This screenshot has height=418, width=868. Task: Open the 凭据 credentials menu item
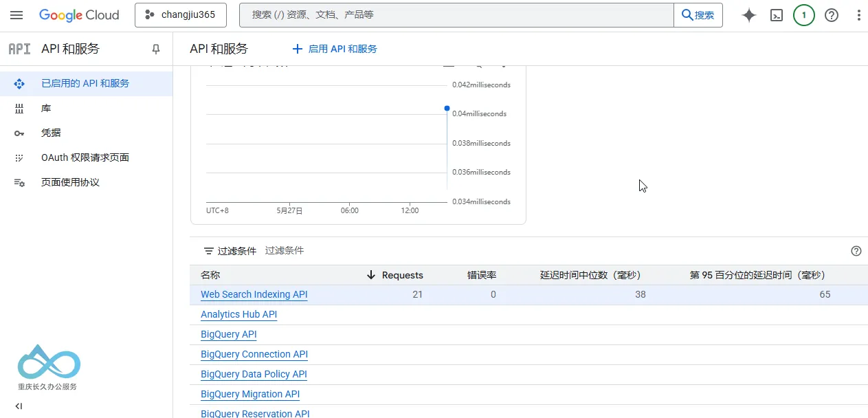(x=86, y=133)
